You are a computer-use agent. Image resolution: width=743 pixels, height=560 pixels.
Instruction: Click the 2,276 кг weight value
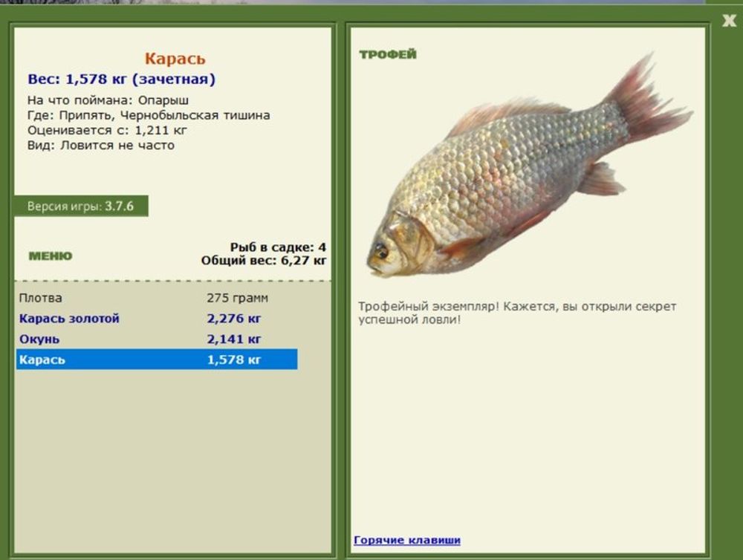coord(234,319)
